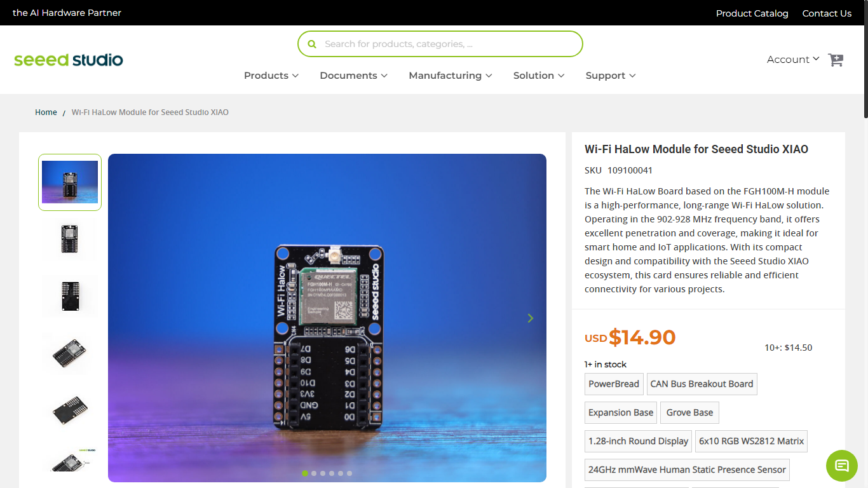Image resolution: width=868 pixels, height=488 pixels.
Task: Select the last carousel dot indicator
Action: 349,473
